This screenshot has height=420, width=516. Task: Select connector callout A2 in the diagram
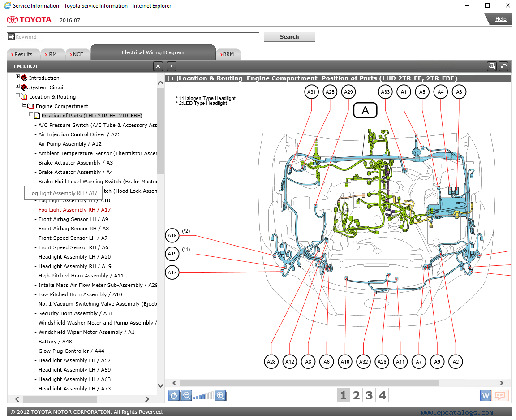pyautogui.click(x=456, y=362)
